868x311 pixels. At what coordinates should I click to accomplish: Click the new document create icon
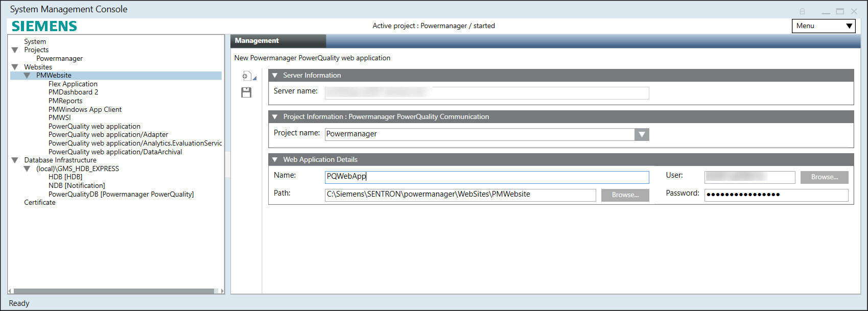click(x=246, y=76)
